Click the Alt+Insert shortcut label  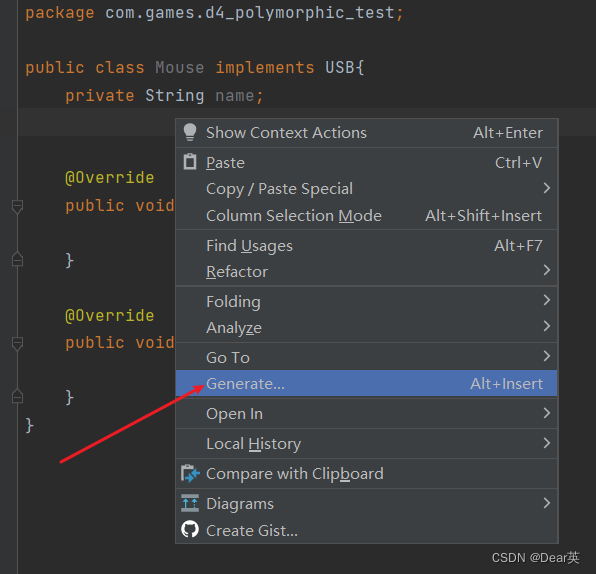(x=507, y=384)
